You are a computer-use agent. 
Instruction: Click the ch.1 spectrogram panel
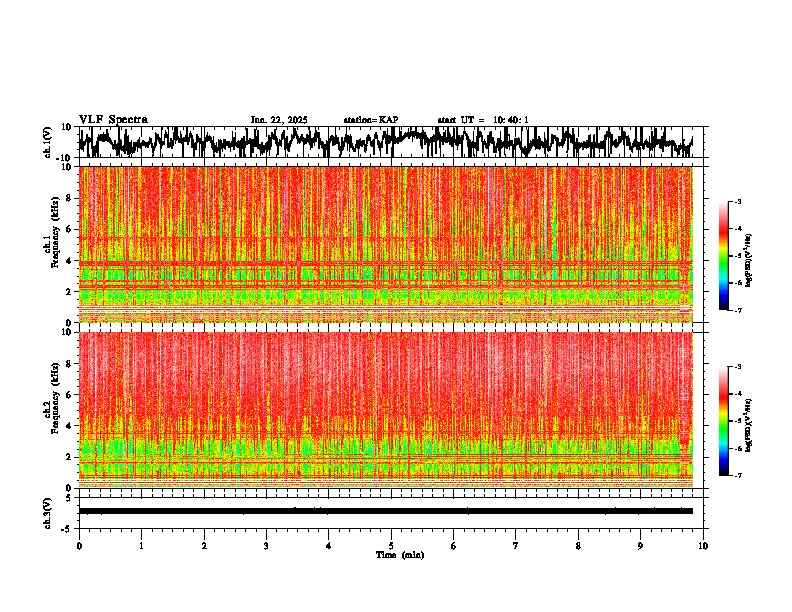(x=386, y=244)
